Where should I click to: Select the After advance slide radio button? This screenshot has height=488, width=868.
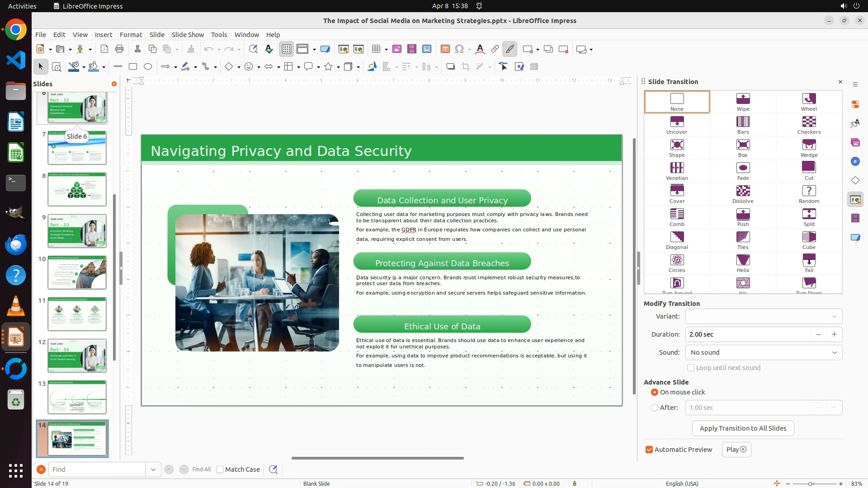[655, 408]
